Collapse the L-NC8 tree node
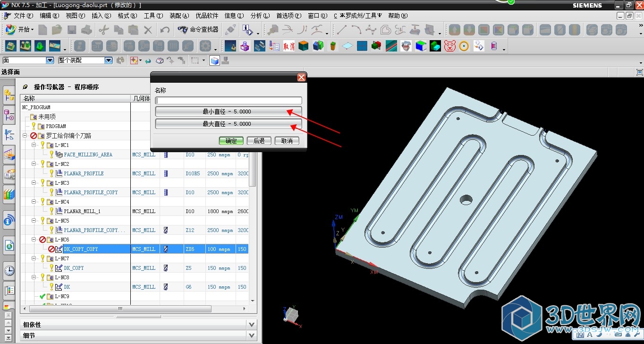This screenshot has height=344, width=644. [x=34, y=277]
